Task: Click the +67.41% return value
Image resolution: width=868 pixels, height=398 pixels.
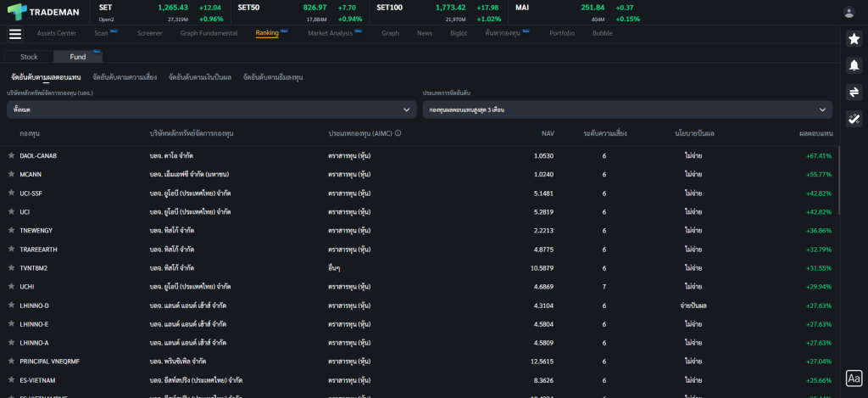Action: tap(819, 156)
